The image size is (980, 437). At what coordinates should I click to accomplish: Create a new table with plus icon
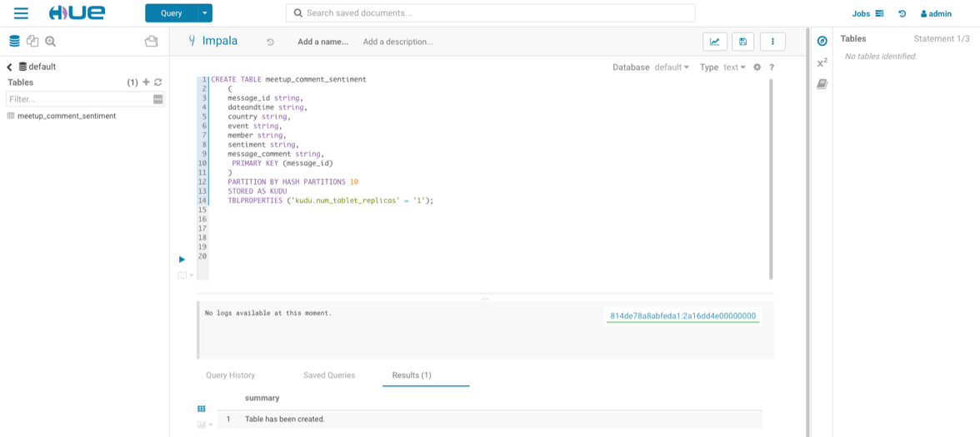(147, 82)
